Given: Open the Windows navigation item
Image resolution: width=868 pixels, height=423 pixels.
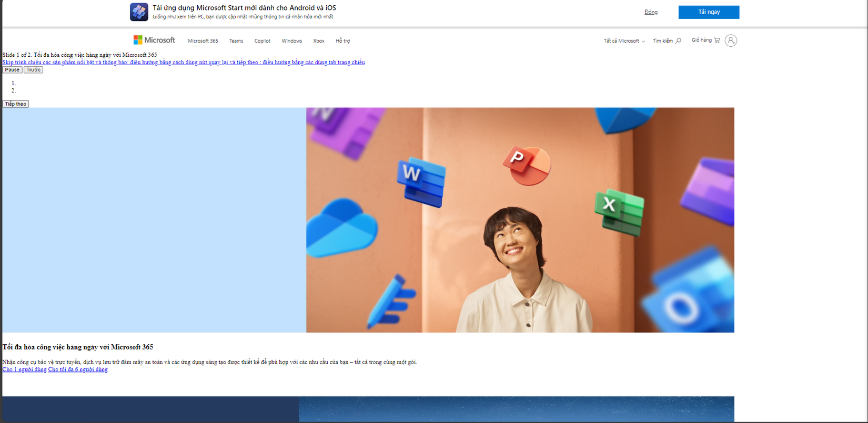Looking at the screenshot, I should click(292, 41).
